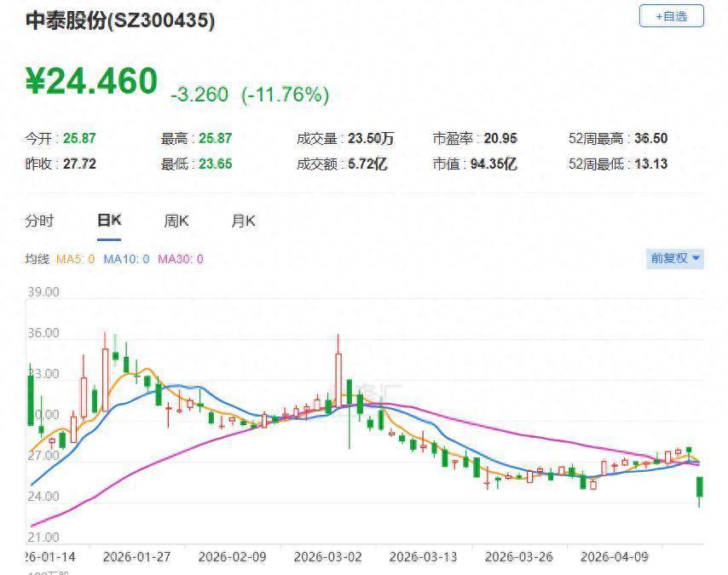Switch to the 分时 chart tab
Viewport: 728px width, 575px height.
click(x=39, y=221)
